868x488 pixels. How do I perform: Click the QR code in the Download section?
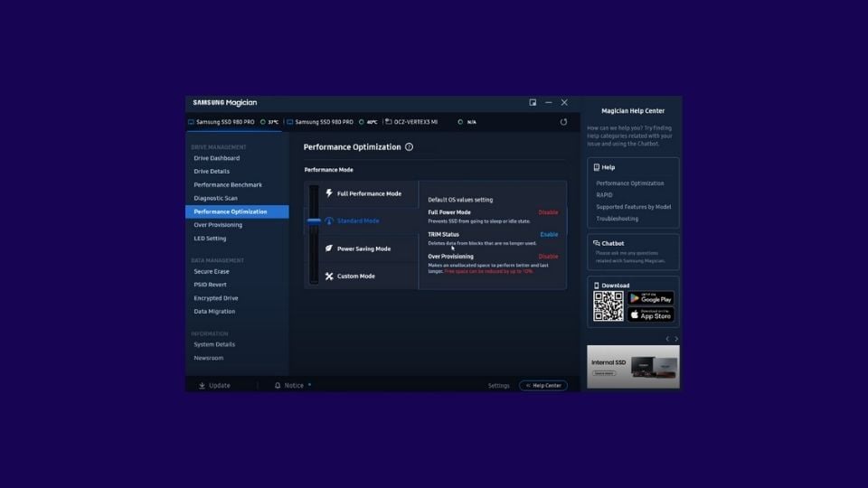pos(608,306)
